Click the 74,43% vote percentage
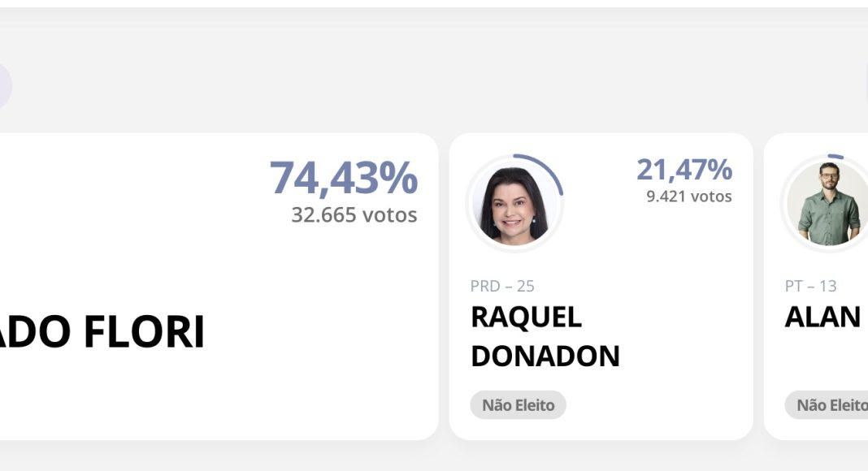This screenshot has height=471, width=868. (x=343, y=178)
